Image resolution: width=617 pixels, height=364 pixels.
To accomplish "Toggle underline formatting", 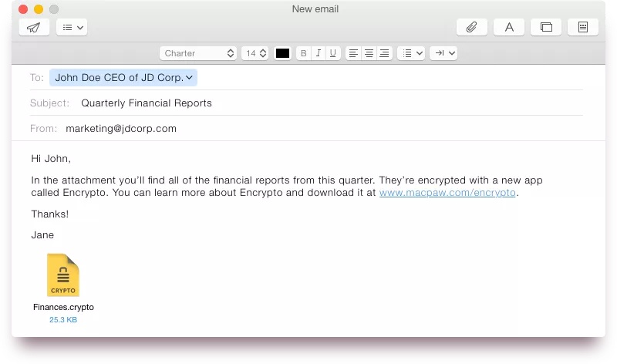I will pos(333,53).
